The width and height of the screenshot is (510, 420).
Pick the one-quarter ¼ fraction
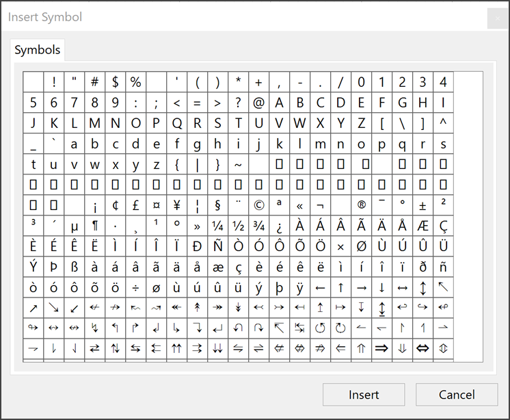coord(217,226)
